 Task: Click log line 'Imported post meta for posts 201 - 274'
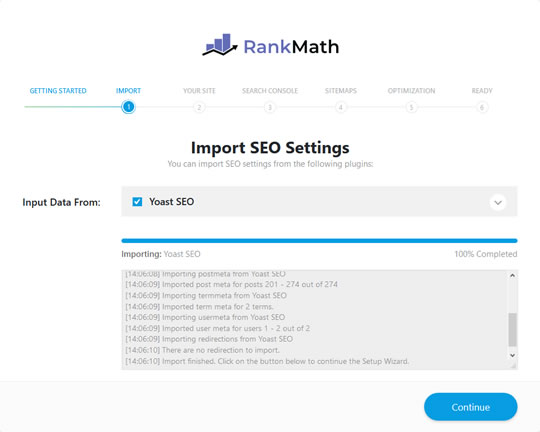[x=231, y=285]
